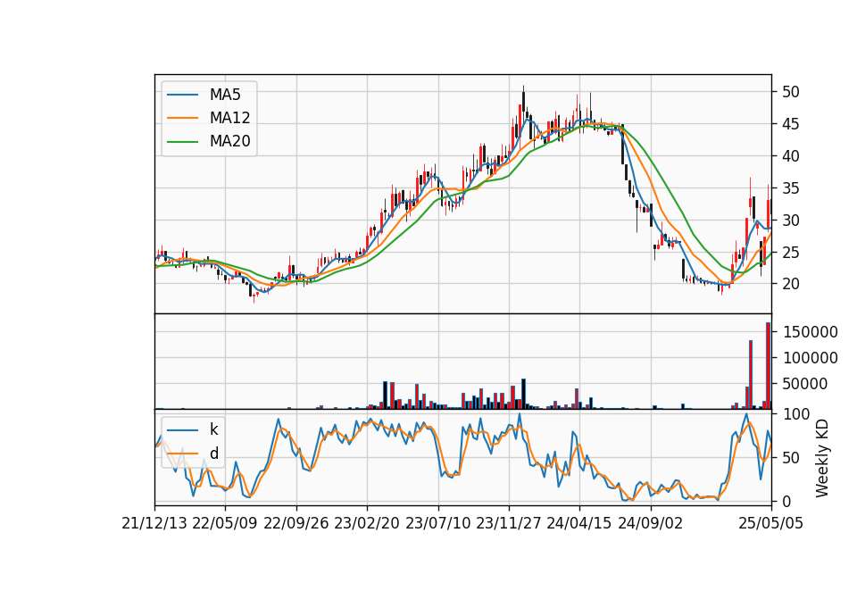
Task: Click the blue MA5 legend line sample
Action: (182, 95)
